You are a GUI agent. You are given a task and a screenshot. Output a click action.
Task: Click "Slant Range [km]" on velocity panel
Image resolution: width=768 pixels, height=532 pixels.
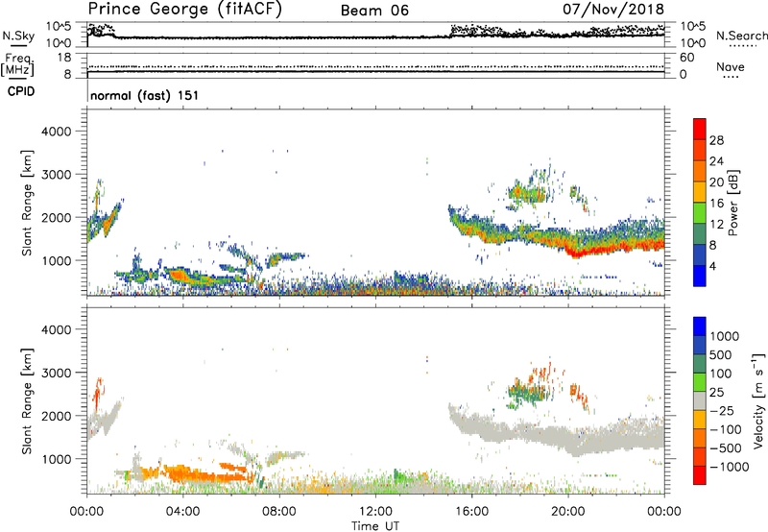click(27, 401)
